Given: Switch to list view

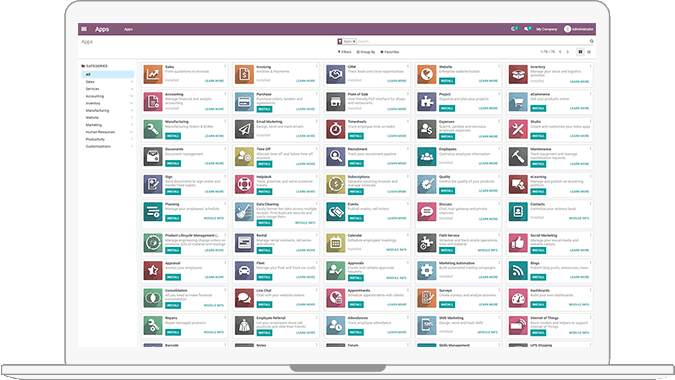Looking at the screenshot, I should pos(589,52).
